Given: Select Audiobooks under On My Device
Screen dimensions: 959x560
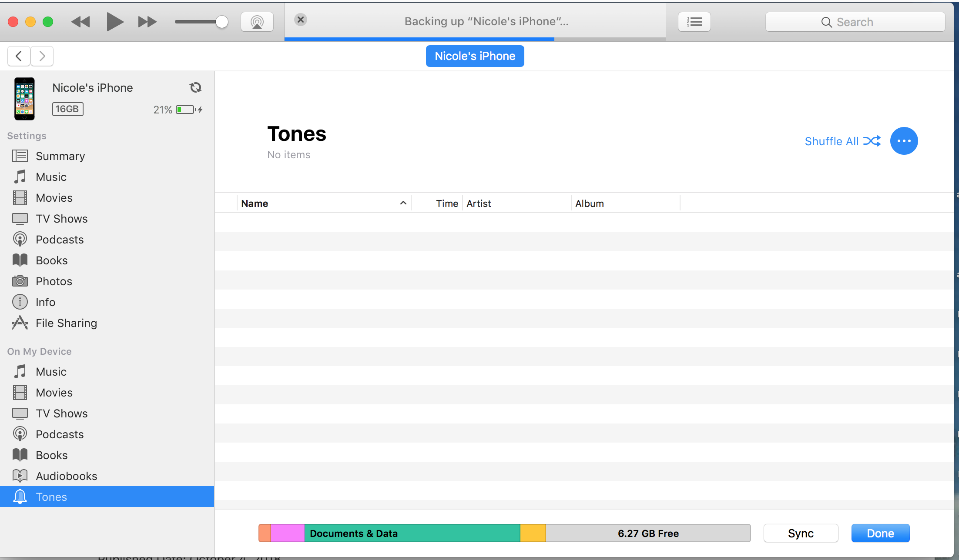Looking at the screenshot, I should 66,476.
